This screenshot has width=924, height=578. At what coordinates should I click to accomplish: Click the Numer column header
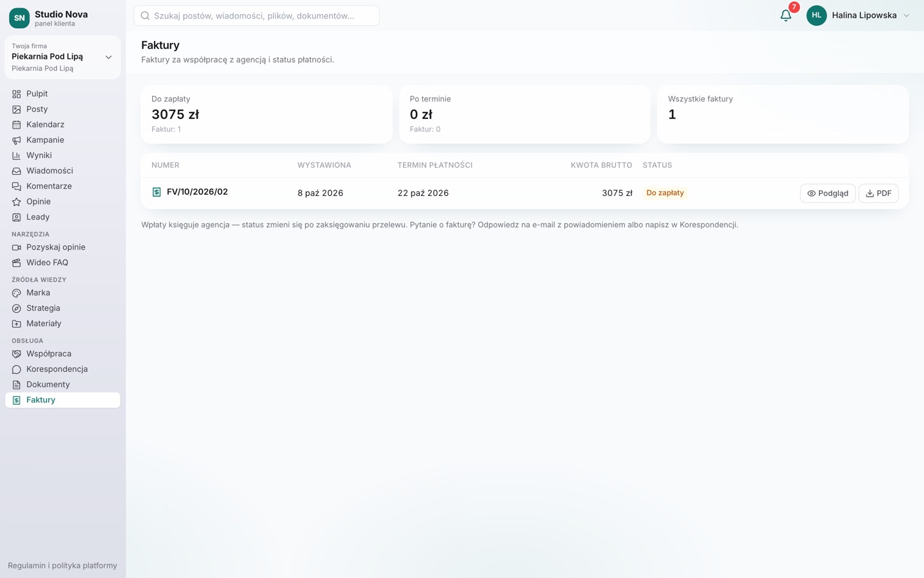pos(166,165)
